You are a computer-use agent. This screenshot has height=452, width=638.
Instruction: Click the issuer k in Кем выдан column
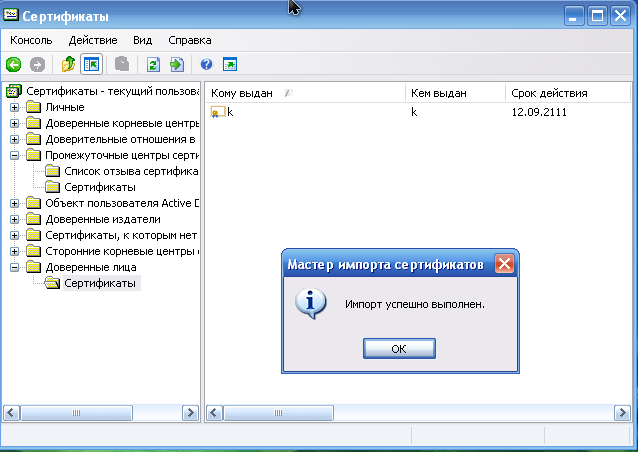(x=414, y=112)
